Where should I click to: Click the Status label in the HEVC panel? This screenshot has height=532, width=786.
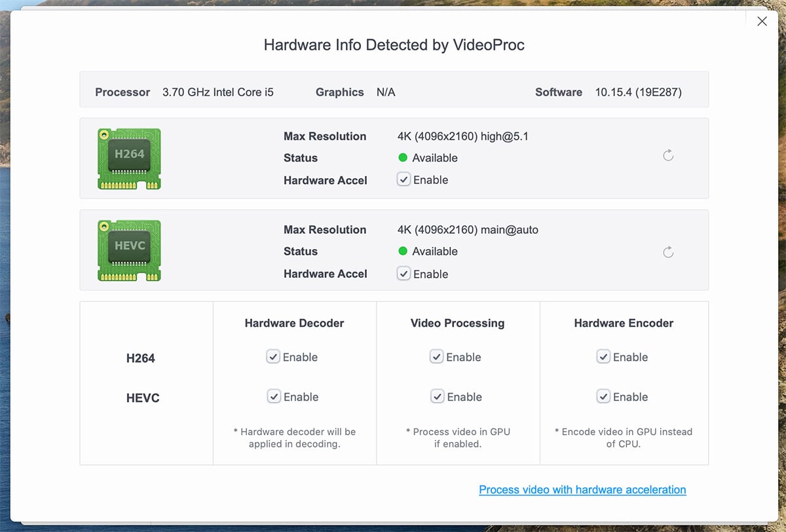click(x=301, y=252)
